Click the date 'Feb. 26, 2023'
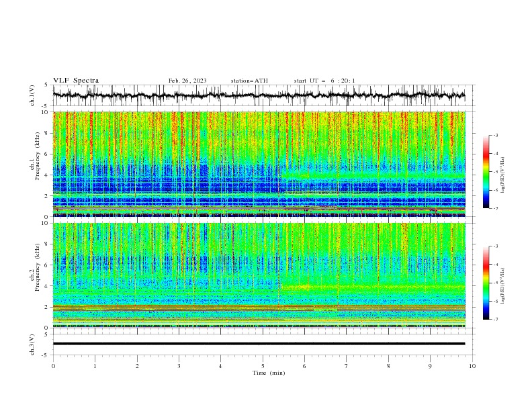This screenshot has width=532, height=411. (x=187, y=81)
